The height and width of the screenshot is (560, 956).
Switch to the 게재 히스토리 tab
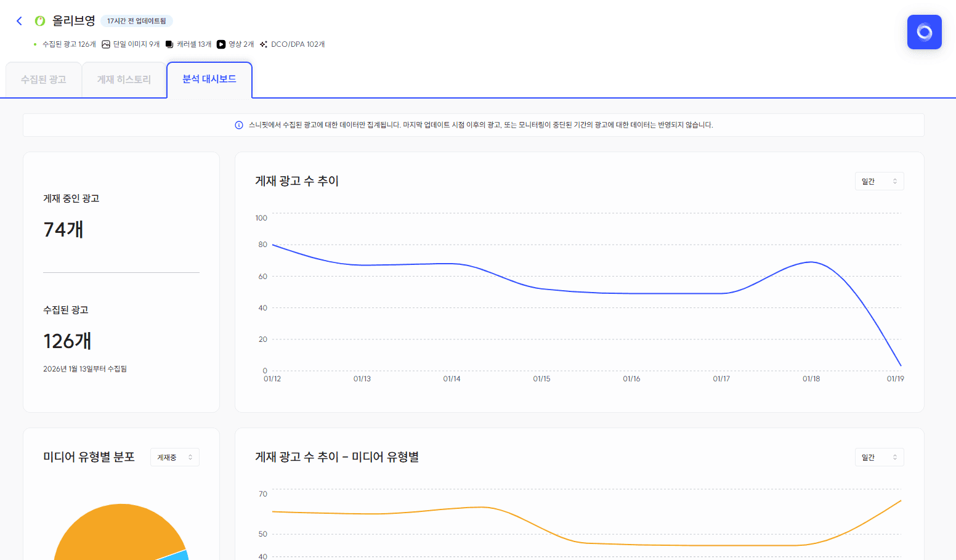(124, 79)
